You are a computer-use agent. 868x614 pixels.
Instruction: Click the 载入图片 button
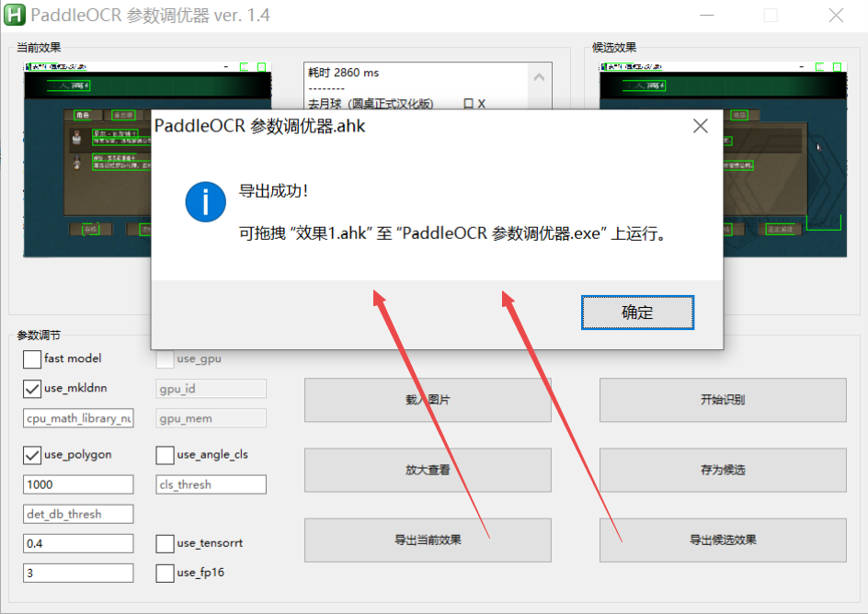pos(428,400)
